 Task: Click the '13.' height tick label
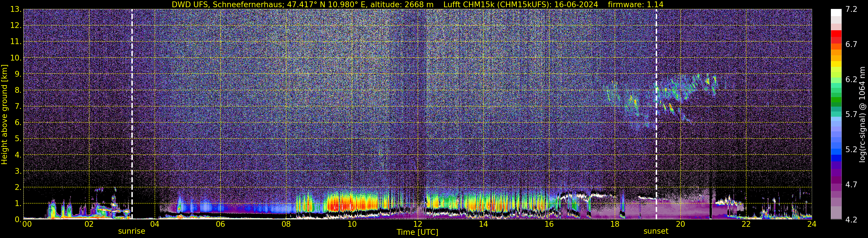pos(16,9)
